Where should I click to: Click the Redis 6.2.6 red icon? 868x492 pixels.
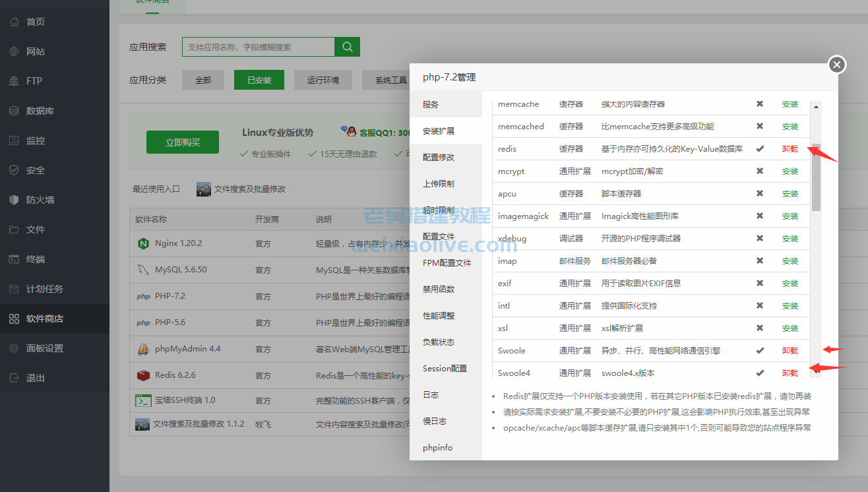[142, 375]
